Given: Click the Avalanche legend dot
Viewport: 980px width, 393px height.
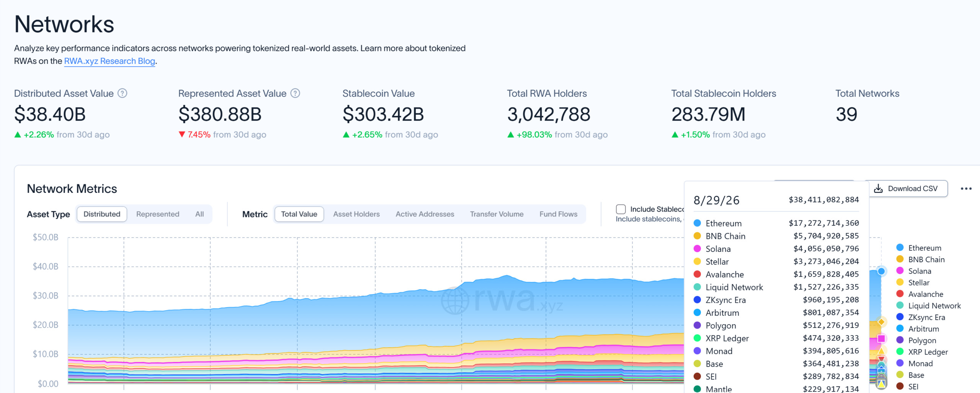Looking at the screenshot, I should tap(900, 294).
